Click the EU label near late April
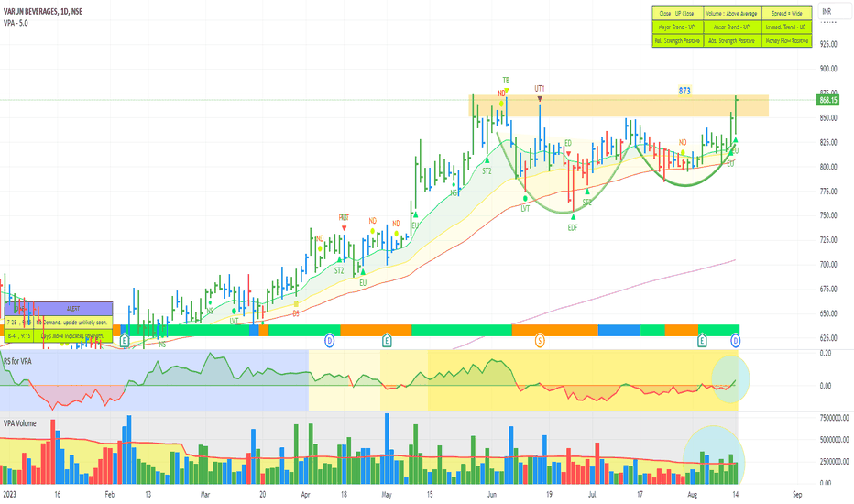This screenshot has height=504, width=854. tap(363, 283)
